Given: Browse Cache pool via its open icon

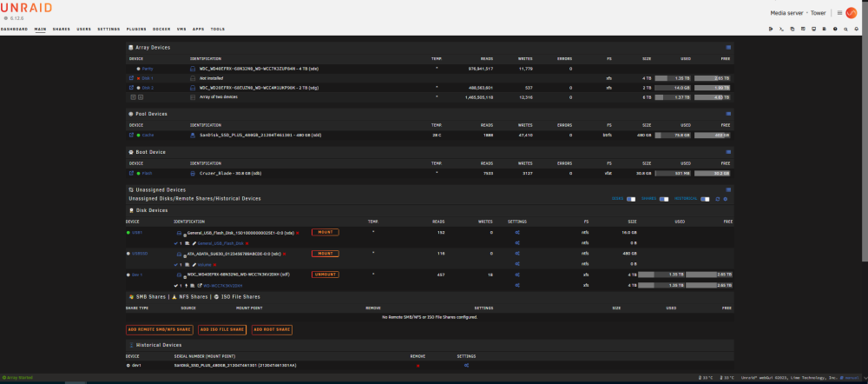Looking at the screenshot, I should coord(131,135).
